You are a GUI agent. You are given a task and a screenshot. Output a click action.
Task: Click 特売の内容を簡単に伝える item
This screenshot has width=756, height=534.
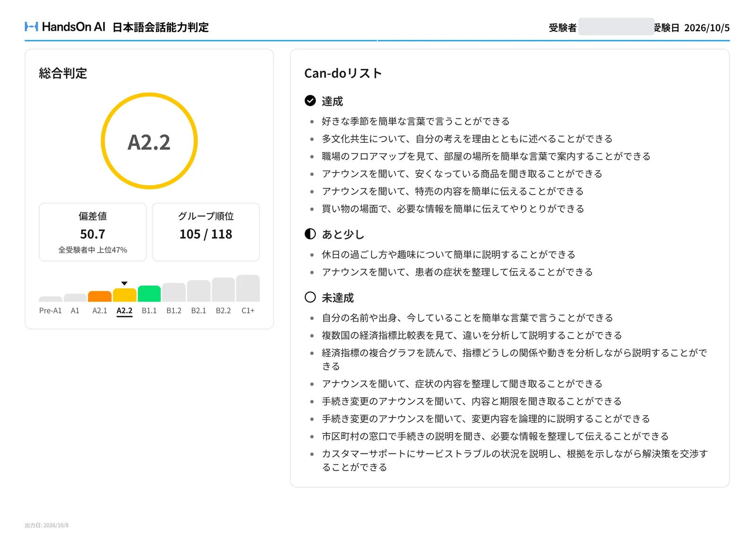coord(453,191)
